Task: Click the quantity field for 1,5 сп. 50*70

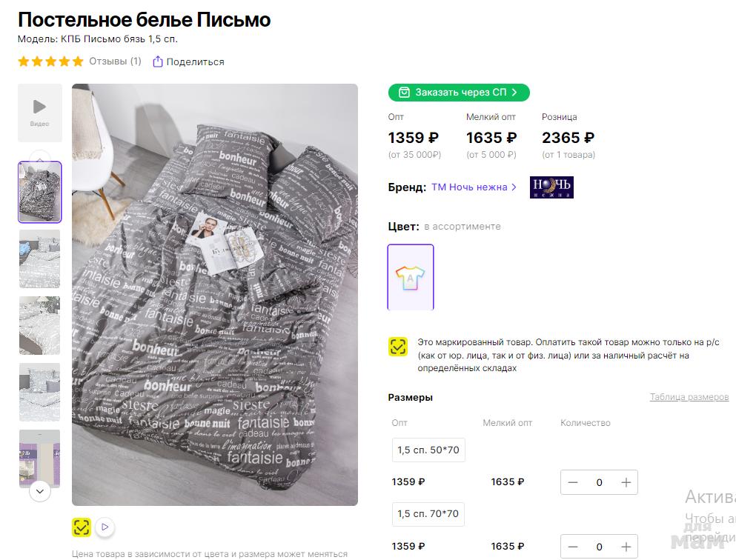Action: 600,482
